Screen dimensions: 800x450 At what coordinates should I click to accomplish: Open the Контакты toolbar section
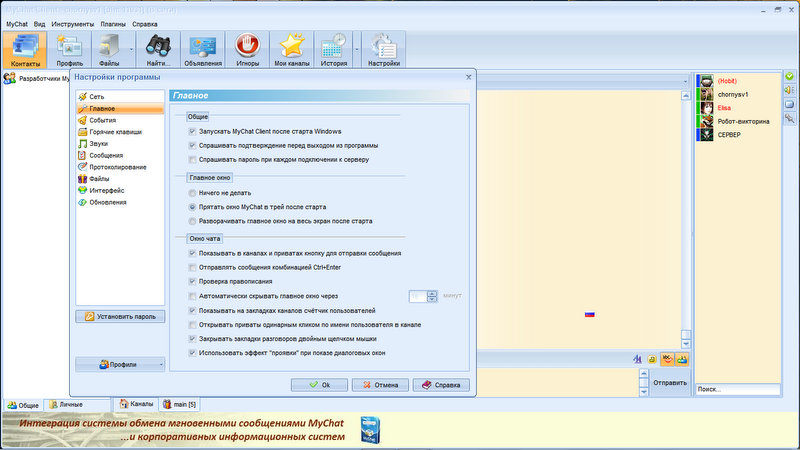pos(25,50)
